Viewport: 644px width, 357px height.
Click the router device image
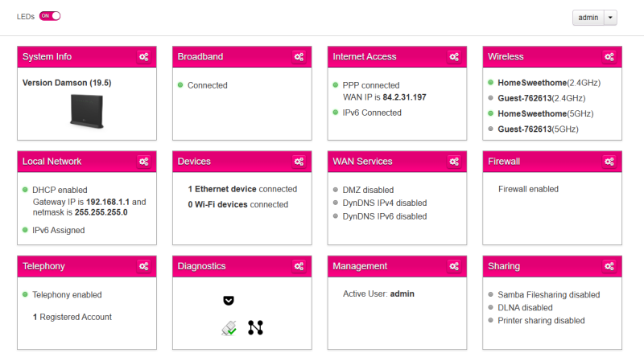(x=87, y=111)
